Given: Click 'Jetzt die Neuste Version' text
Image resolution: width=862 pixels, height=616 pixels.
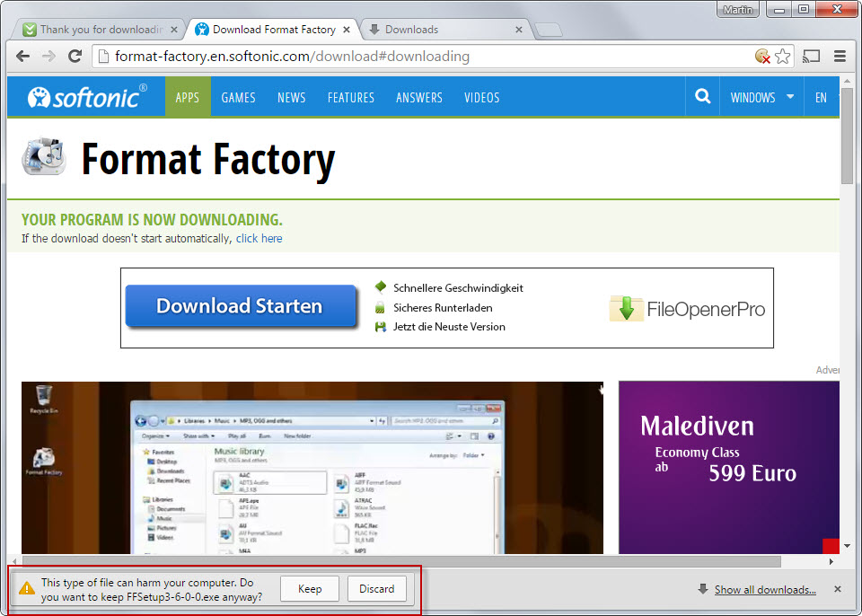Looking at the screenshot, I should pos(449,327).
